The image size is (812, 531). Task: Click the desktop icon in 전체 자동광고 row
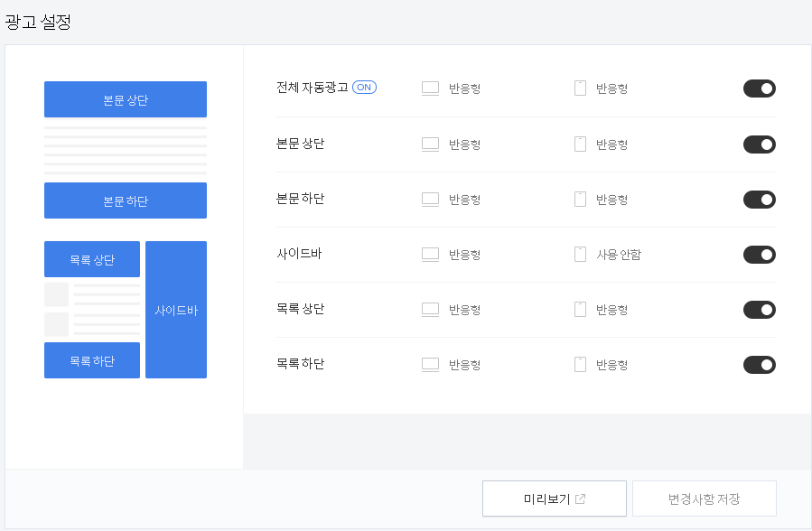430,88
